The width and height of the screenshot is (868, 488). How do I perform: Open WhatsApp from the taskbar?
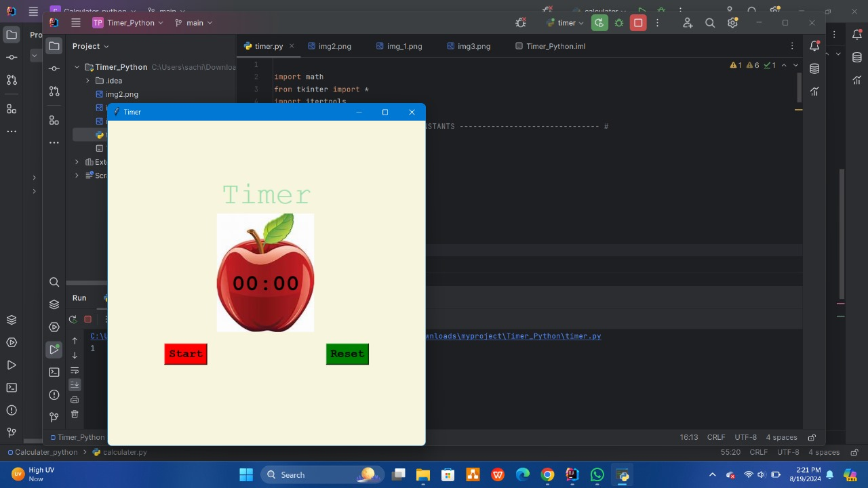[x=597, y=474]
